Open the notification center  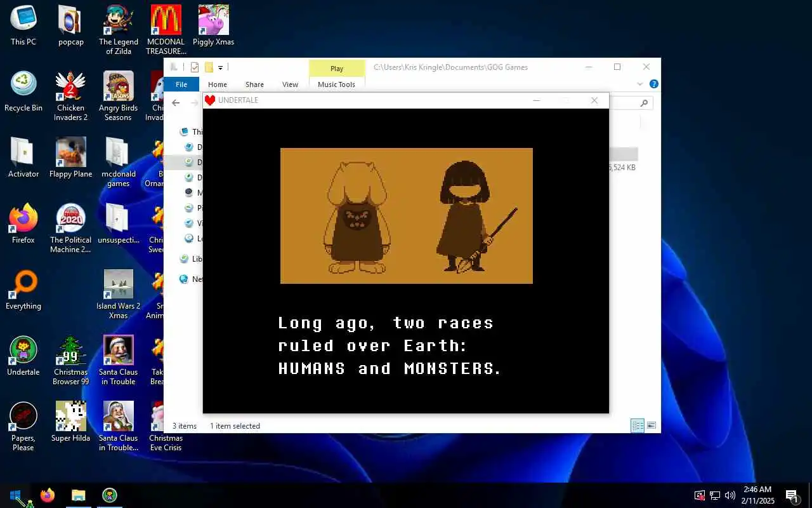[792, 495]
